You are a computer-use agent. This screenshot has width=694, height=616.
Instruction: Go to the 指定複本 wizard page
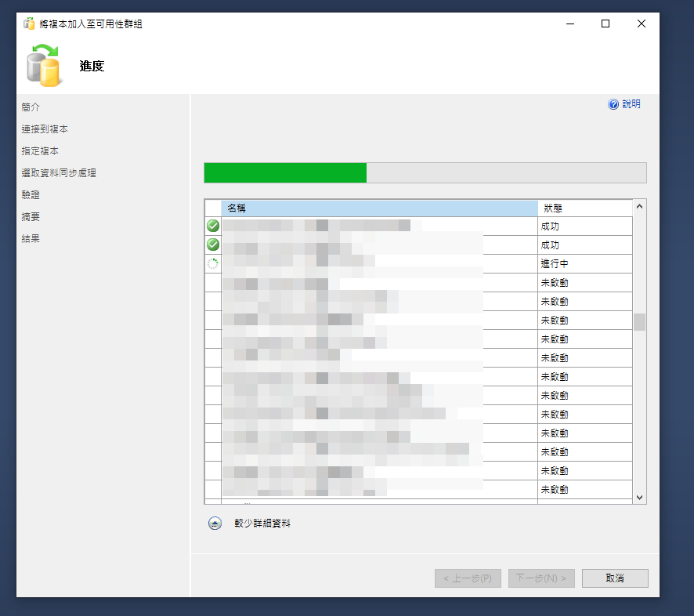[x=40, y=151]
